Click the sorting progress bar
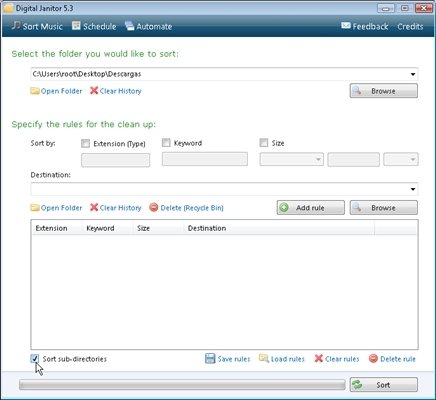 click(182, 385)
